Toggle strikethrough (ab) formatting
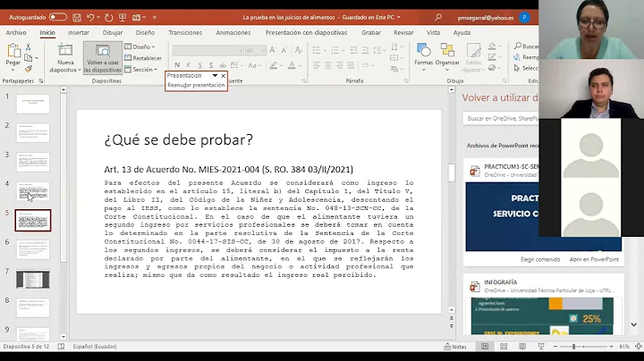The image size is (644, 361). [x=223, y=65]
